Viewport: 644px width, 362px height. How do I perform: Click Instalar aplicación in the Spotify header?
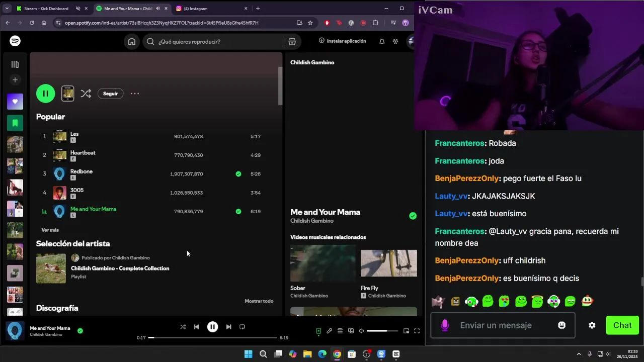pyautogui.click(x=343, y=41)
